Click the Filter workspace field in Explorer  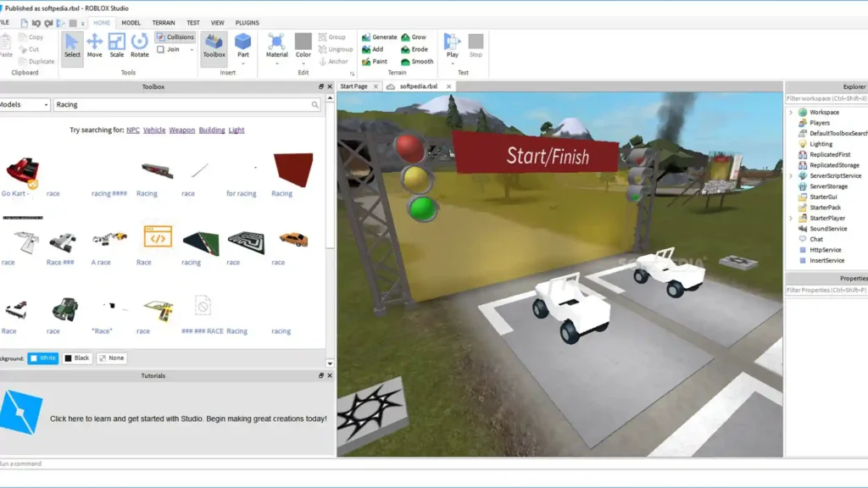click(x=826, y=98)
